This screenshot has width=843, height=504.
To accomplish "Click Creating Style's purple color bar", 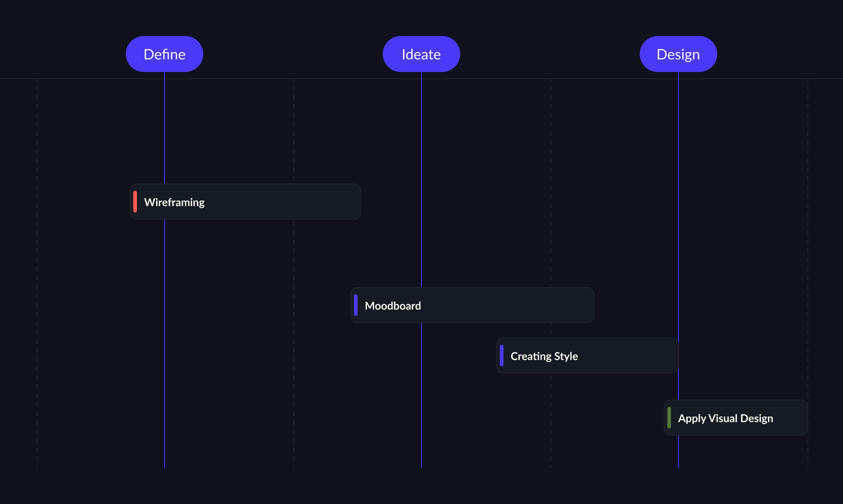I will click(502, 355).
